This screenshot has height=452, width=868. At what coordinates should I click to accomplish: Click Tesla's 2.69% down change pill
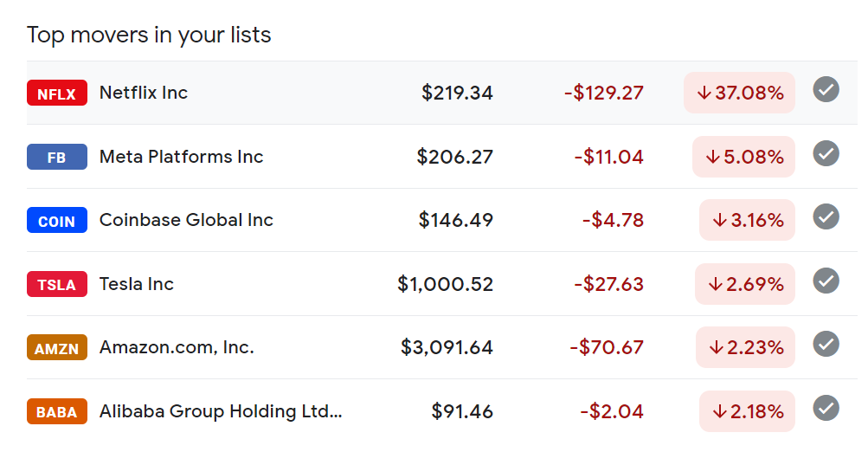coord(745,284)
